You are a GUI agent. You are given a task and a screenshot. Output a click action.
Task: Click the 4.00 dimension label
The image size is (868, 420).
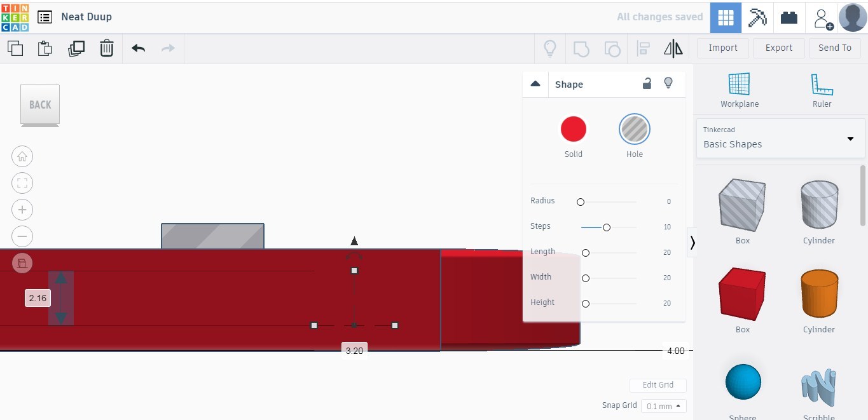point(675,351)
